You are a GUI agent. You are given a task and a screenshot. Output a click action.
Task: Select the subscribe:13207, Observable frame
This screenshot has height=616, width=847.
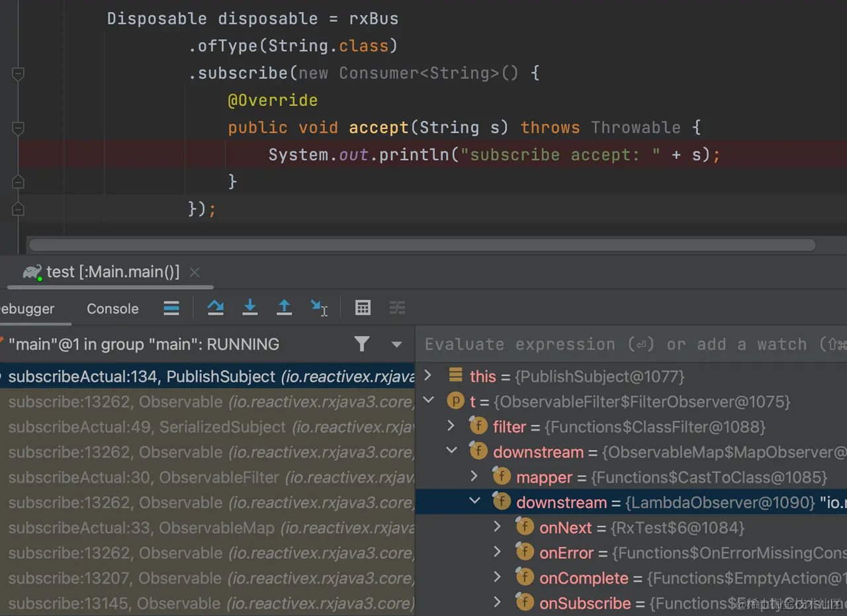pos(207,578)
